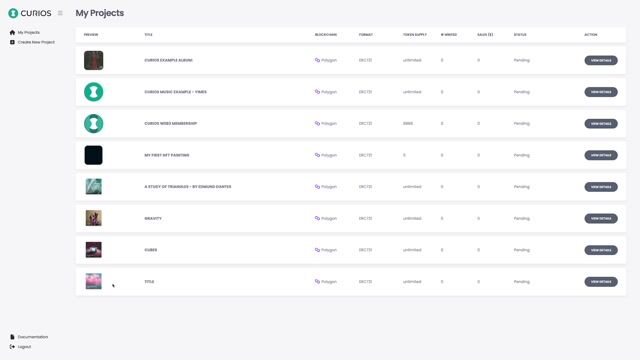Click the Curios Music Example preview icon
Screen dimensions: 640x360
(93, 92)
